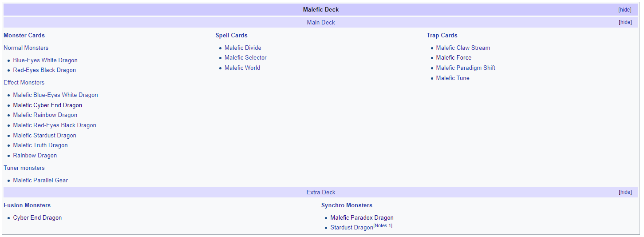
Task: Open the Synchro Monsters heading link
Action: [x=347, y=205]
